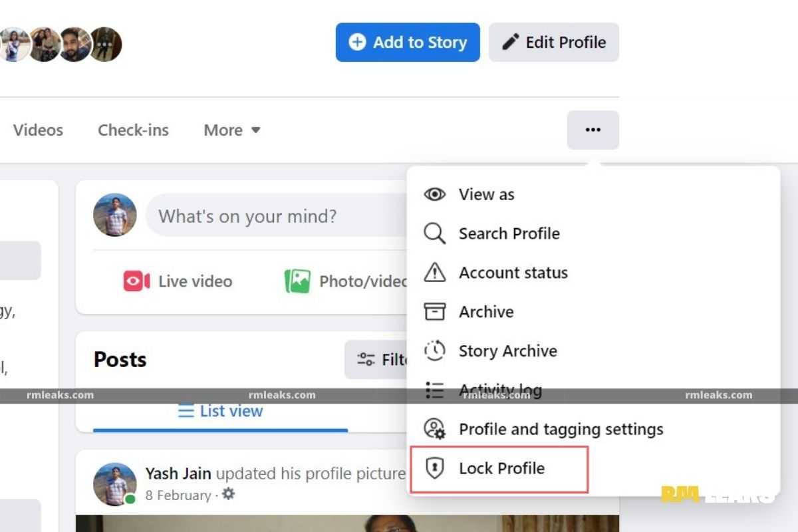Open the posts Filters button
This screenshot has width=798, height=532.
tap(376, 360)
